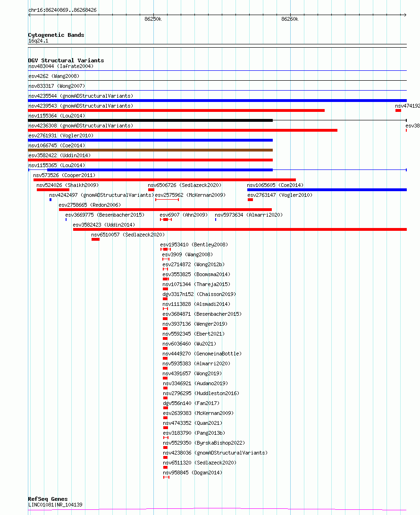Select the nsv1155365 (Lou2014) label
This screenshot has width=420, height=515.
[57, 165]
